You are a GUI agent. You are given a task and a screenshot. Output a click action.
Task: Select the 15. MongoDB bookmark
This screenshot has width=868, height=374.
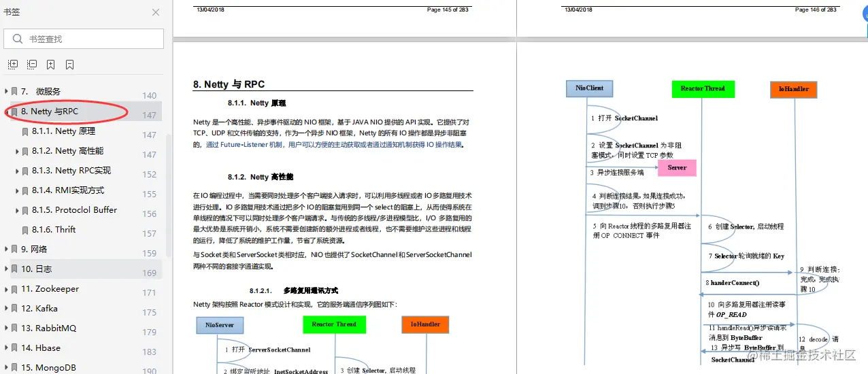(48, 368)
